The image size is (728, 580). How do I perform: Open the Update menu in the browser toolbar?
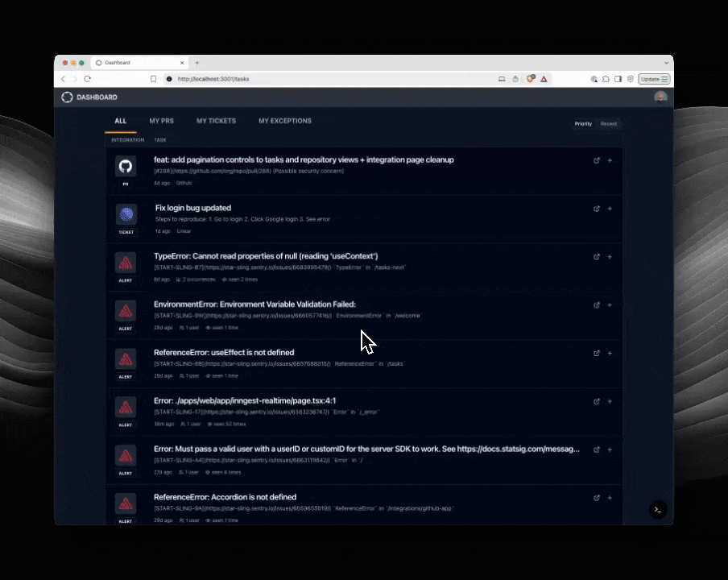654,79
